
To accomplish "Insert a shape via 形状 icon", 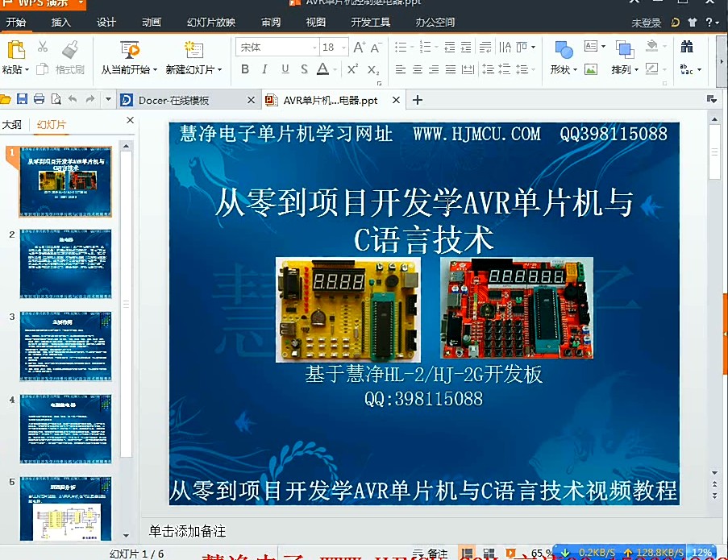I will pyautogui.click(x=564, y=50).
